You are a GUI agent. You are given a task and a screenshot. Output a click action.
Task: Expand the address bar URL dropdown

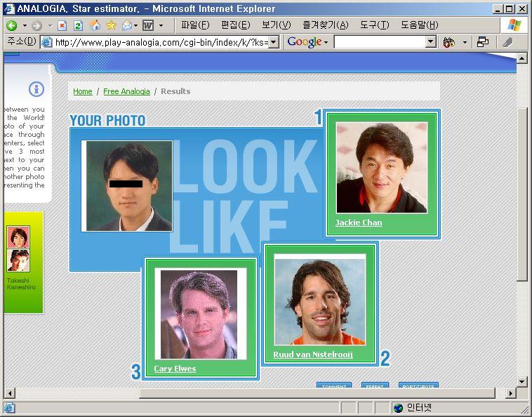point(274,42)
